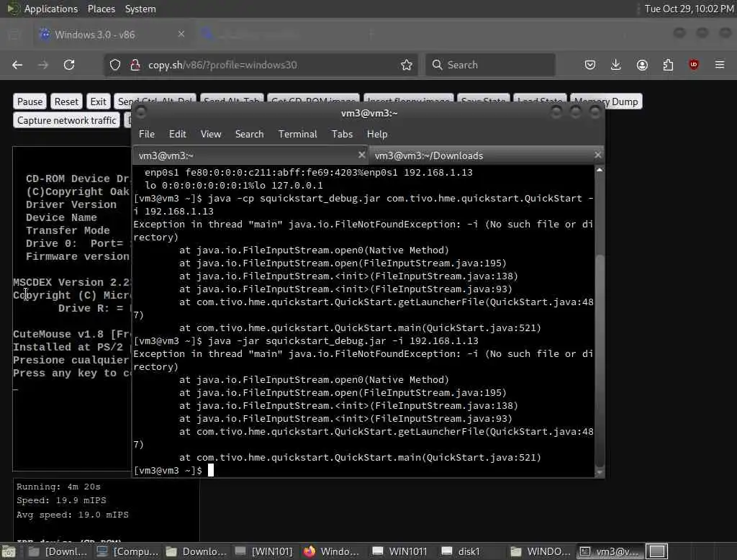
Task: Click the Pause emulator button
Action: point(30,101)
